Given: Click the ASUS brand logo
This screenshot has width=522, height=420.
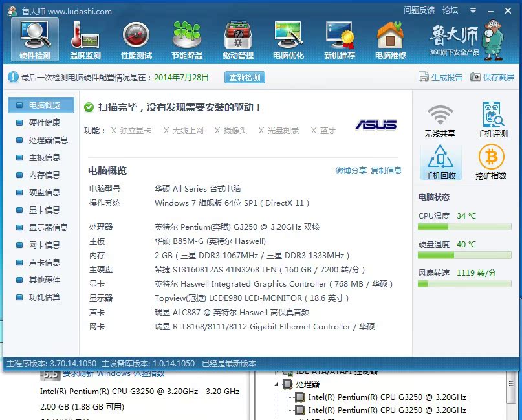Looking at the screenshot, I should point(376,125).
